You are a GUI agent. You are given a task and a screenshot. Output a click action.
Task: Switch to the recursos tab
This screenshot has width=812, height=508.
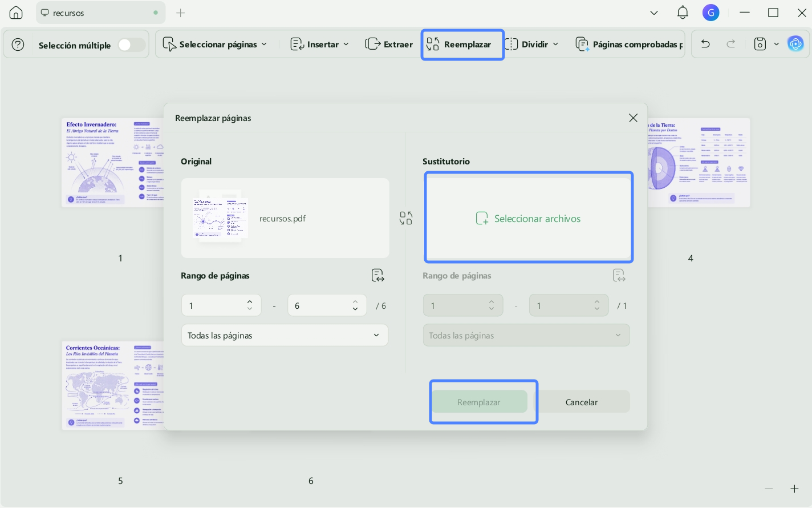(100, 13)
